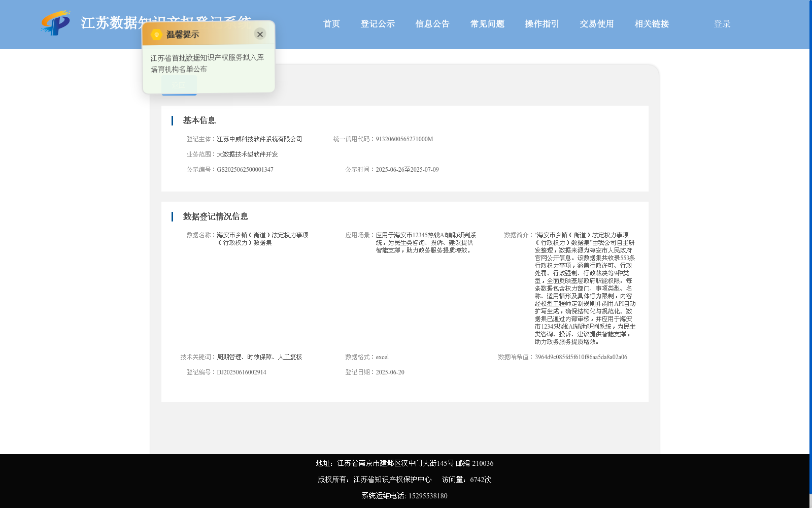812x508 pixels.
Task: Click the footer address line with 邮编 210036
Action: [x=404, y=463]
